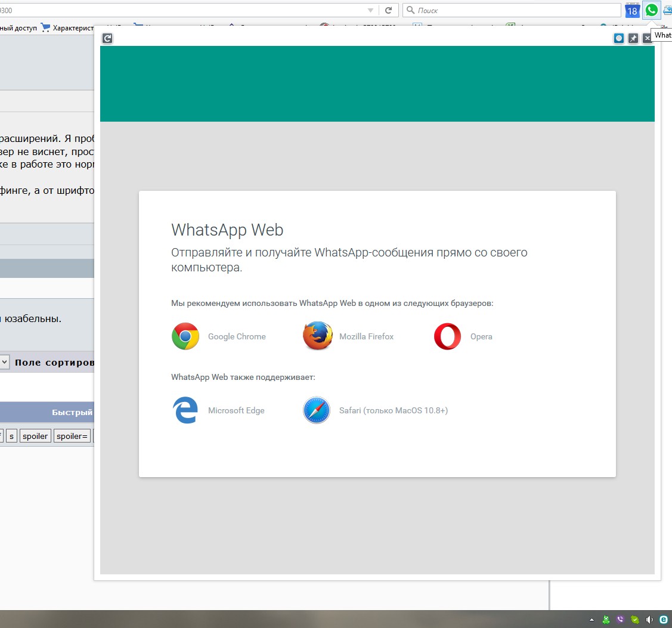Click the Mozilla Firefox browser icon
The image size is (672, 628).
318,336
